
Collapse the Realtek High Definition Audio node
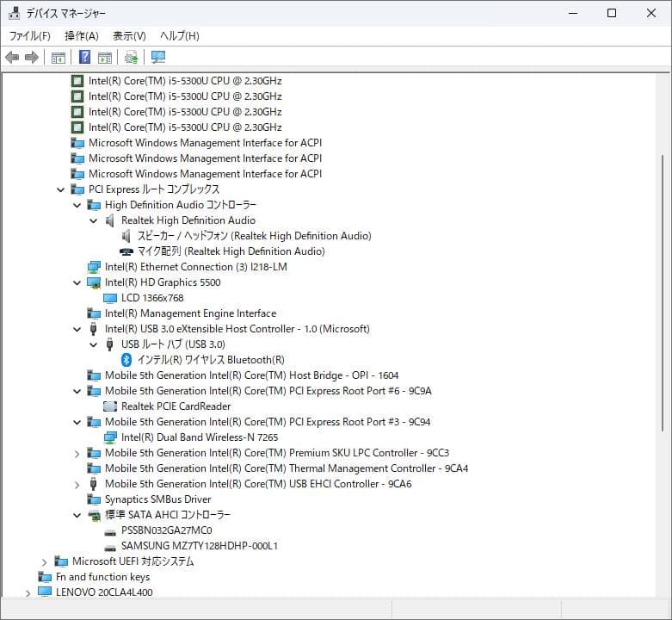[x=94, y=220]
